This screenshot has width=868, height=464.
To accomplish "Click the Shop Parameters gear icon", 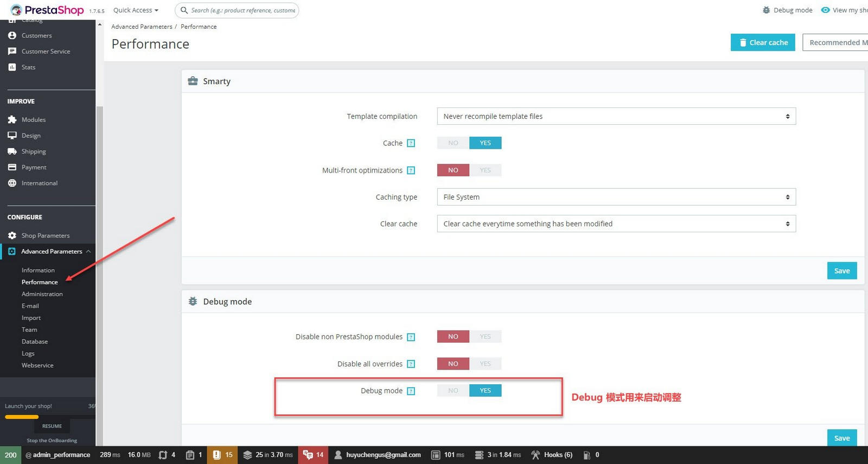I will (12, 236).
